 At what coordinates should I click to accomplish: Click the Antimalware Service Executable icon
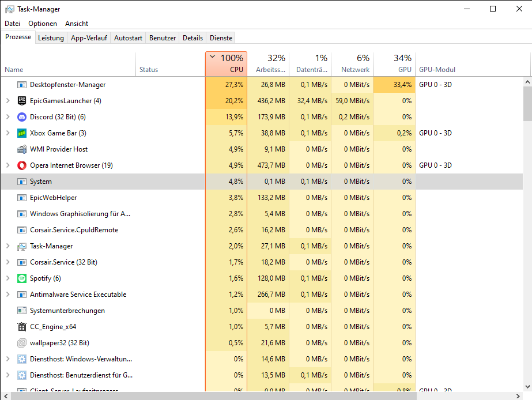pyautogui.click(x=22, y=295)
